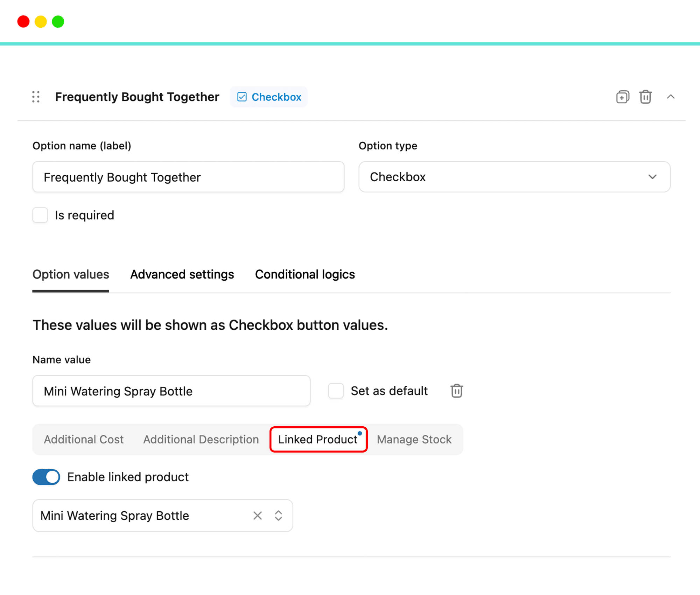Disable the Enable linked product toggle

pyautogui.click(x=46, y=477)
